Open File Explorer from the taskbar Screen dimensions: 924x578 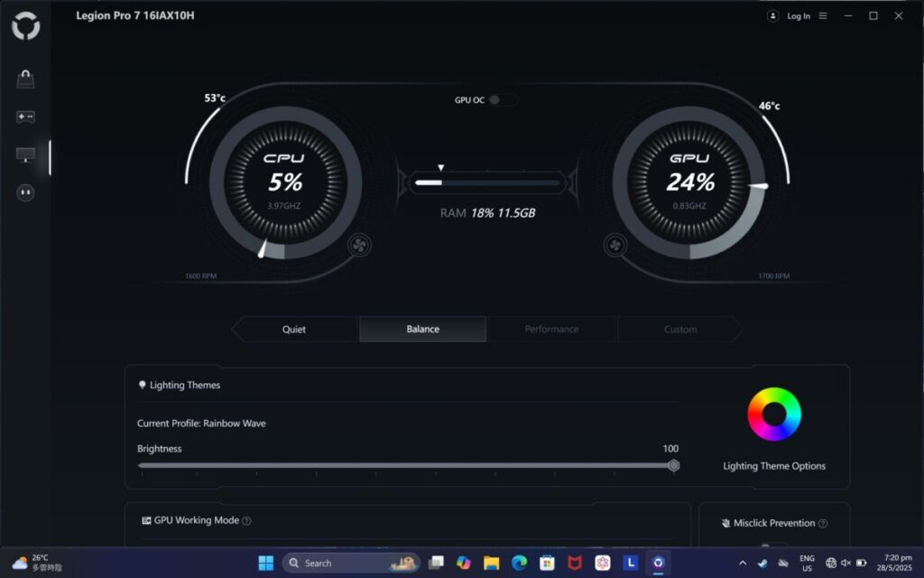pos(492,564)
